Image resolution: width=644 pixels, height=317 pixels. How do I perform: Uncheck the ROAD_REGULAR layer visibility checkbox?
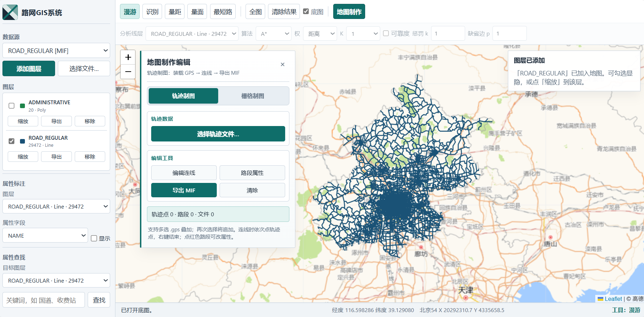click(x=12, y=141)
